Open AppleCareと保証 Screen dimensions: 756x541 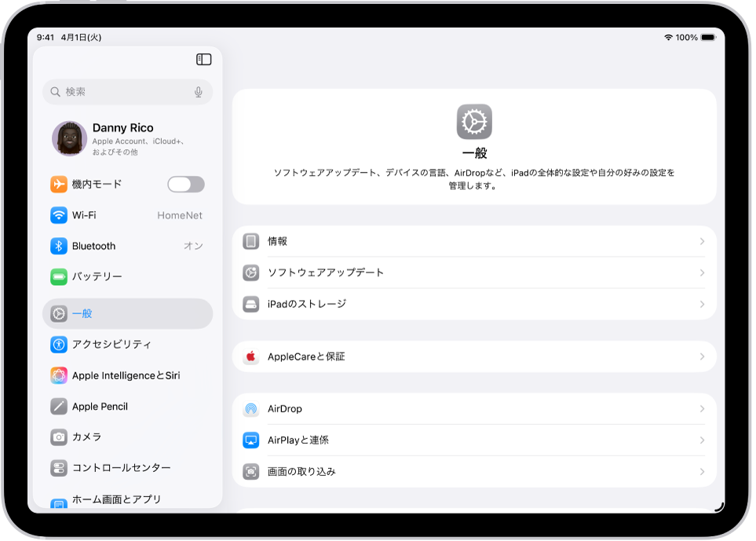click(471, 356)
